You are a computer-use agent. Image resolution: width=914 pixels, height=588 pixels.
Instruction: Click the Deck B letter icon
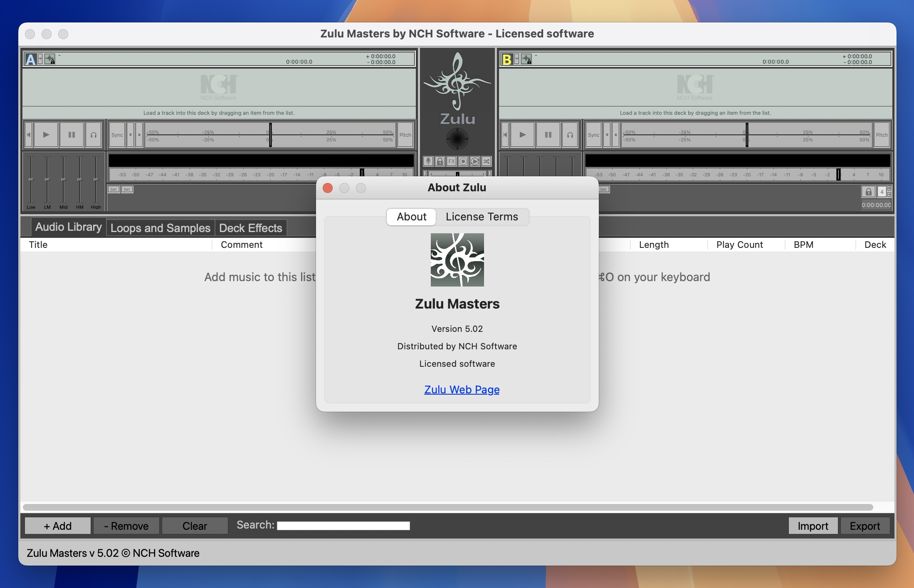click(507, 59)
